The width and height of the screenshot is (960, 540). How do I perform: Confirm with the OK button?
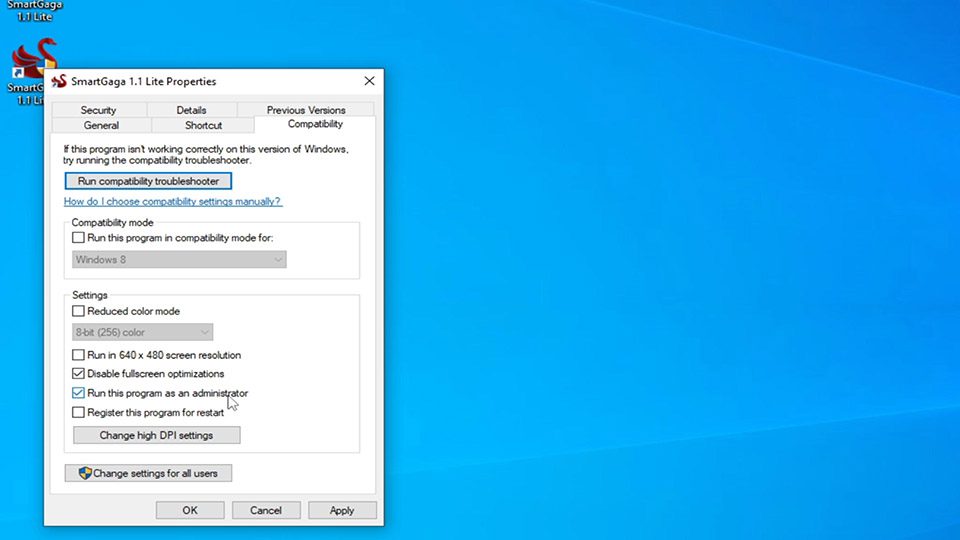click(190, 510)
